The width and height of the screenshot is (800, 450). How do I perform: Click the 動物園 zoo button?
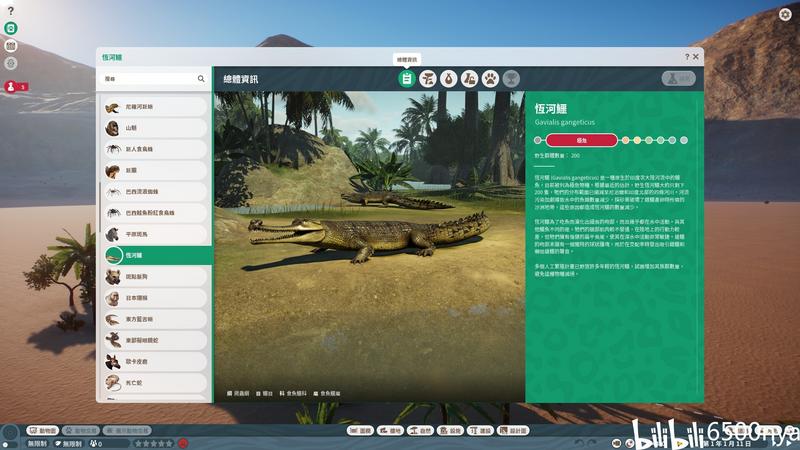[43, 431]
